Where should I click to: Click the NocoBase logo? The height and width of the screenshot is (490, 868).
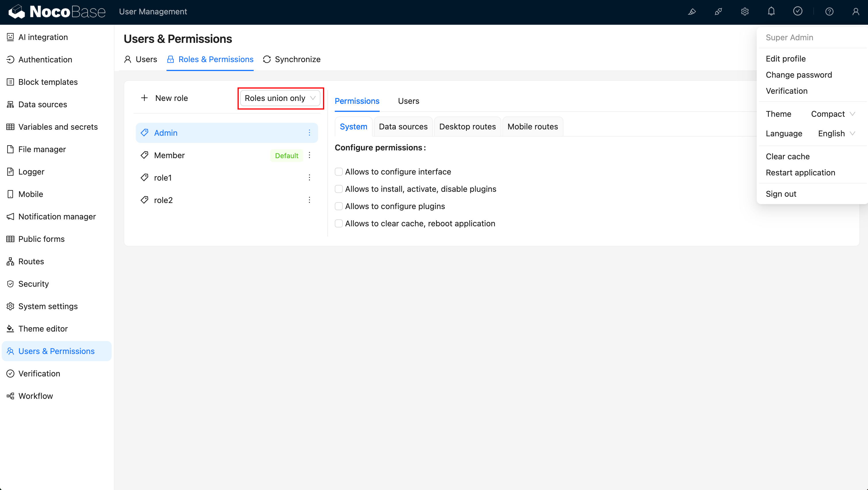click(57, 12)
